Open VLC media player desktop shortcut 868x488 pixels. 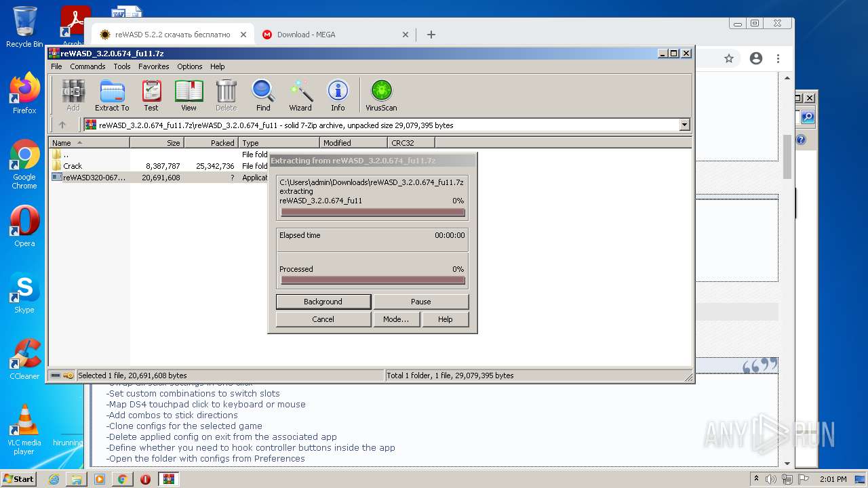[24, 430]
